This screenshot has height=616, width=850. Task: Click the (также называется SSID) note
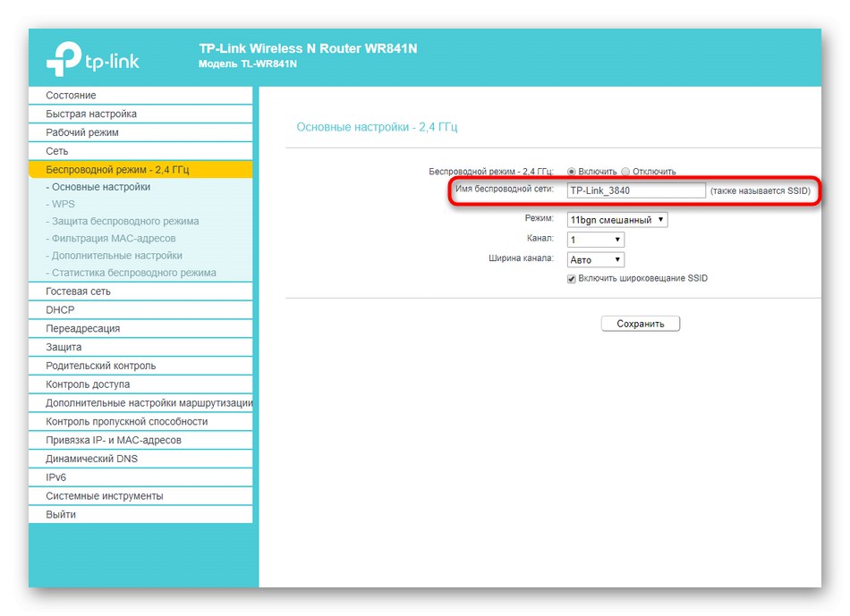[761, 190]
